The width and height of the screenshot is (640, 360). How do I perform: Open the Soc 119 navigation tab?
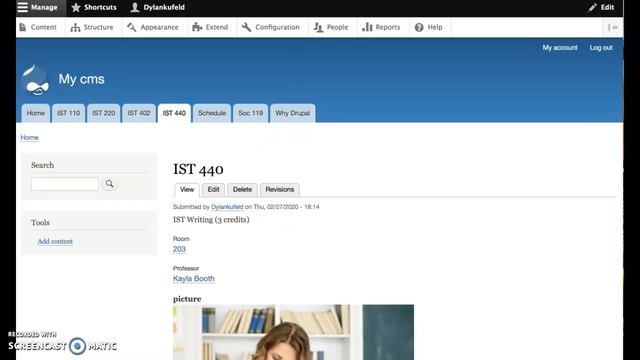[x=251, y=113]
